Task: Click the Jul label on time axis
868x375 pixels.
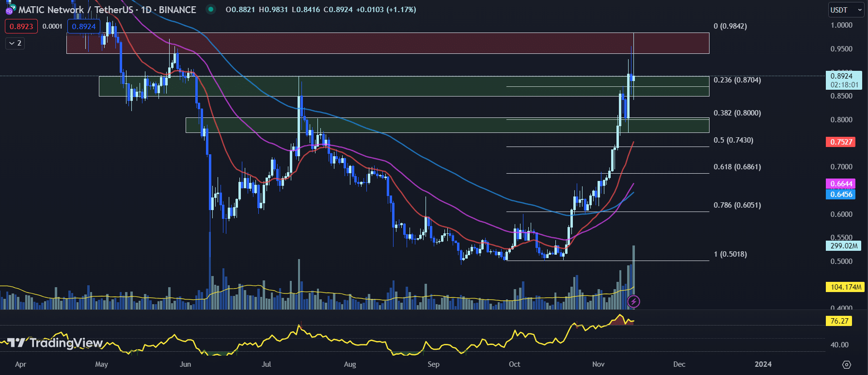Action: pyautogui.click(x=266, y=364)
